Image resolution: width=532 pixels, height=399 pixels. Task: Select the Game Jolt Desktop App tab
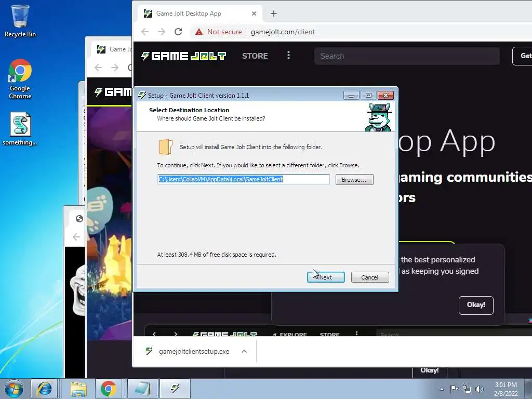[200, 14]
